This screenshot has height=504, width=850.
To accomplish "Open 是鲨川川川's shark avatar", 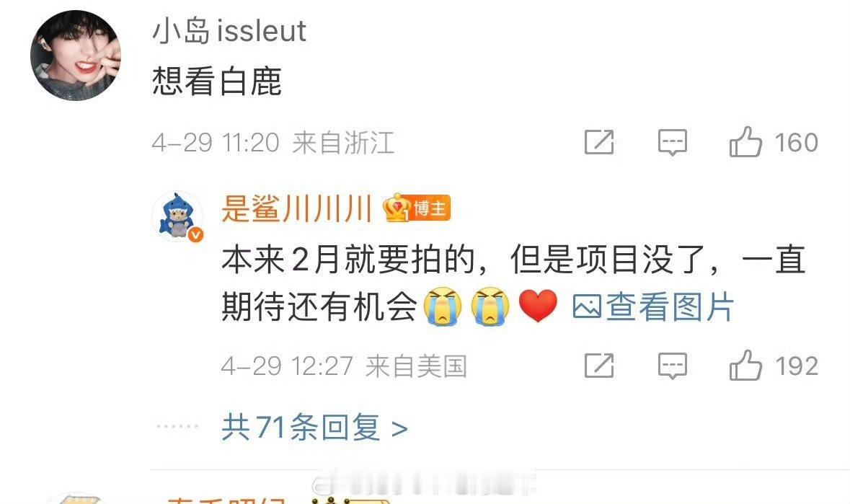I will click(177, 216).
